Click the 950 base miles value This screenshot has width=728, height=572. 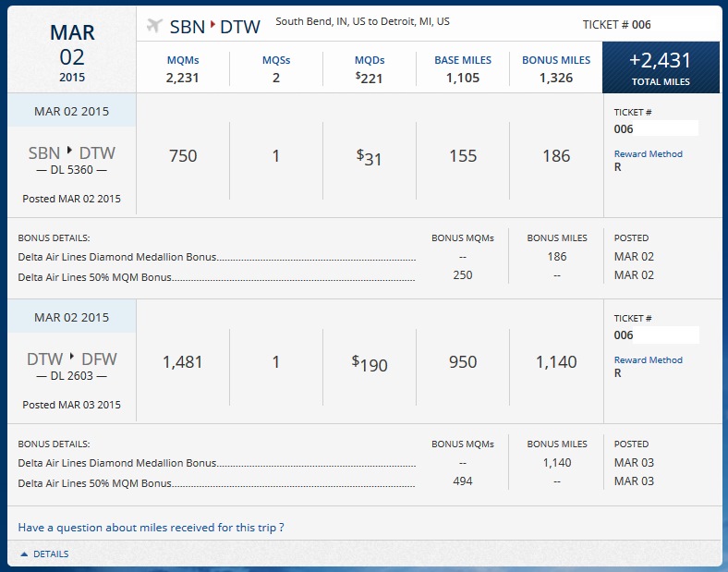point(463,361)
